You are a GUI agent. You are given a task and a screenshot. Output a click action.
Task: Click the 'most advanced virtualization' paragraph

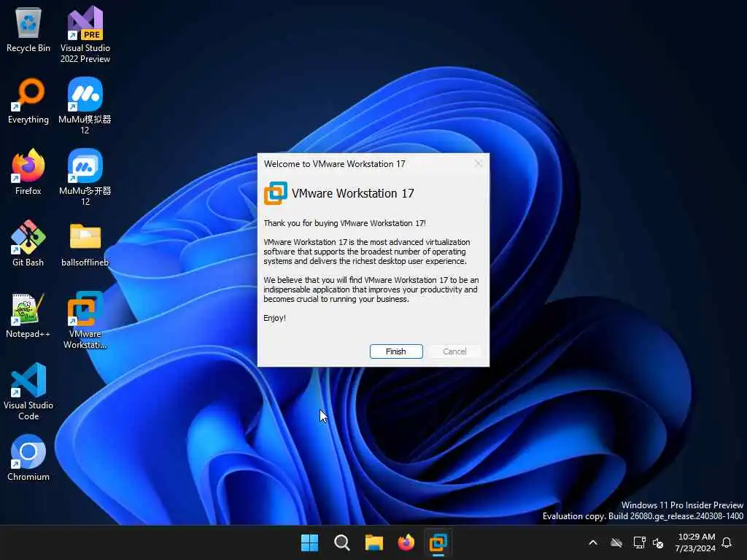click(x=367, y=252)
